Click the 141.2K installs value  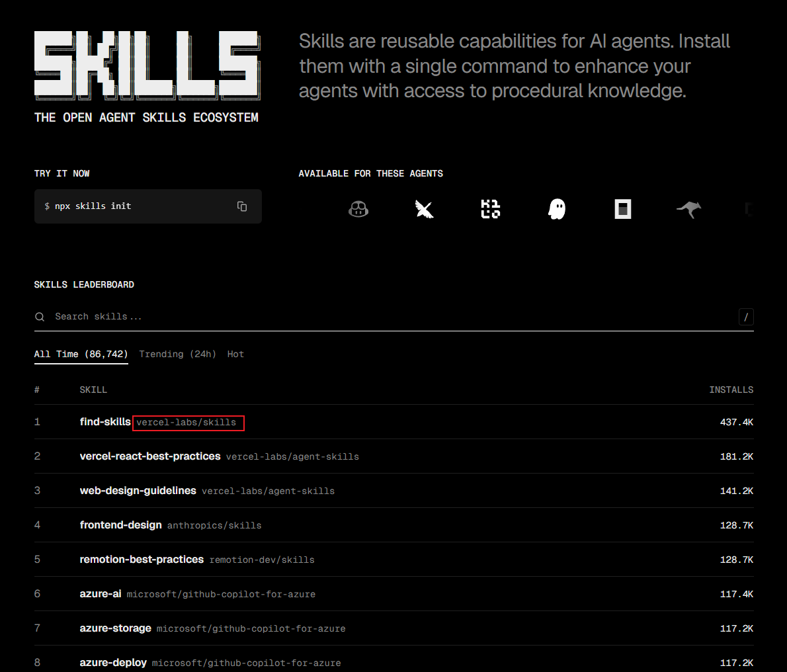pyautogui.click(x=736, y=491)
